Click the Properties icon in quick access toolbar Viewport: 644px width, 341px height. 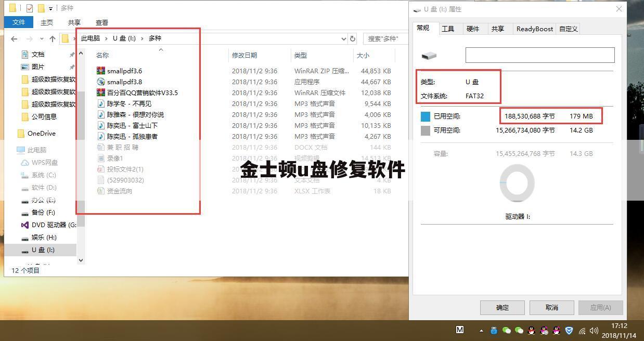point(30,8)
